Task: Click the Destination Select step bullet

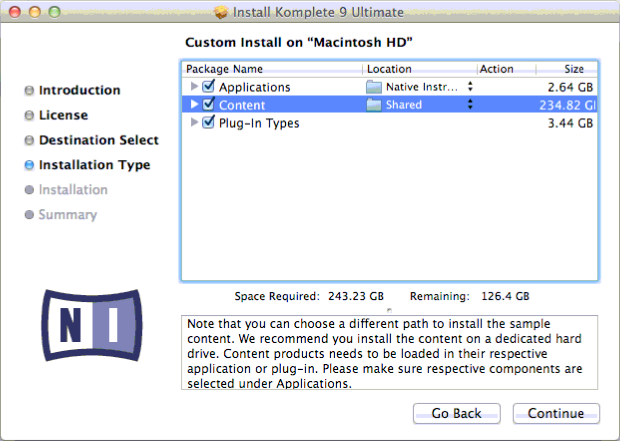Action: pos(29,140)
